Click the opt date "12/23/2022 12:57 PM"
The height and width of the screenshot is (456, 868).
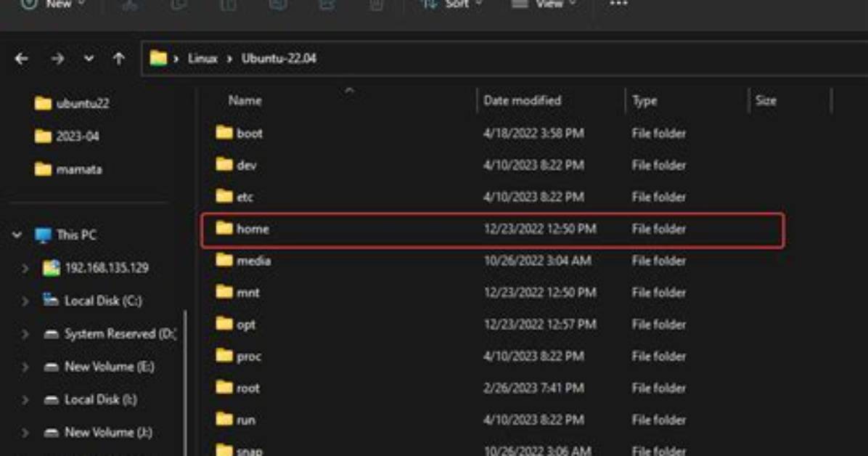pos(540,325)
